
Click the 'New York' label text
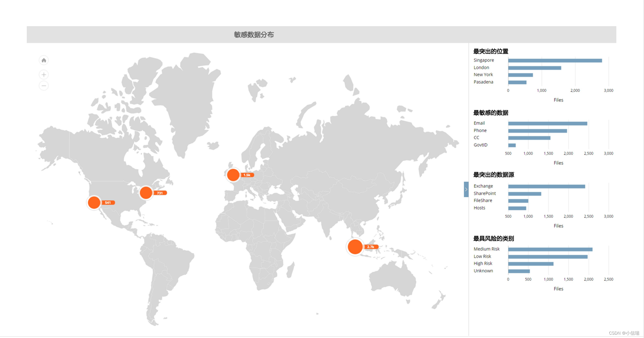[x=483, y=74]
